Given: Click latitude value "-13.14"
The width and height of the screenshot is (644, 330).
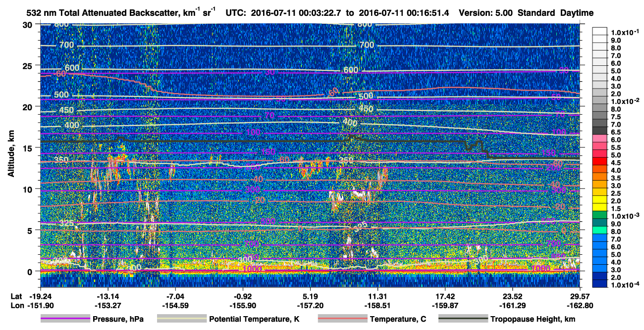Looking at the screenshot, I should click(107, 296).
